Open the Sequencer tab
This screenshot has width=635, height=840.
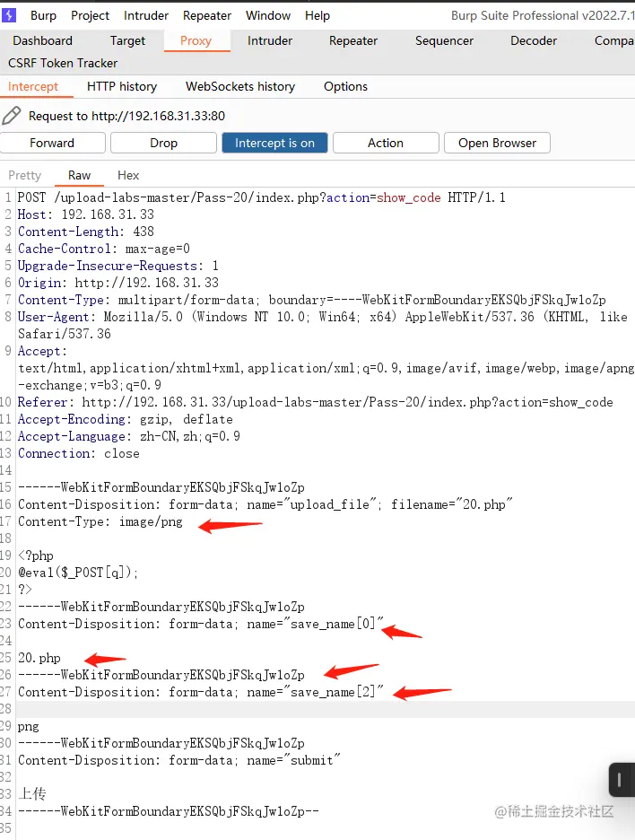click(x=444, y=40)
